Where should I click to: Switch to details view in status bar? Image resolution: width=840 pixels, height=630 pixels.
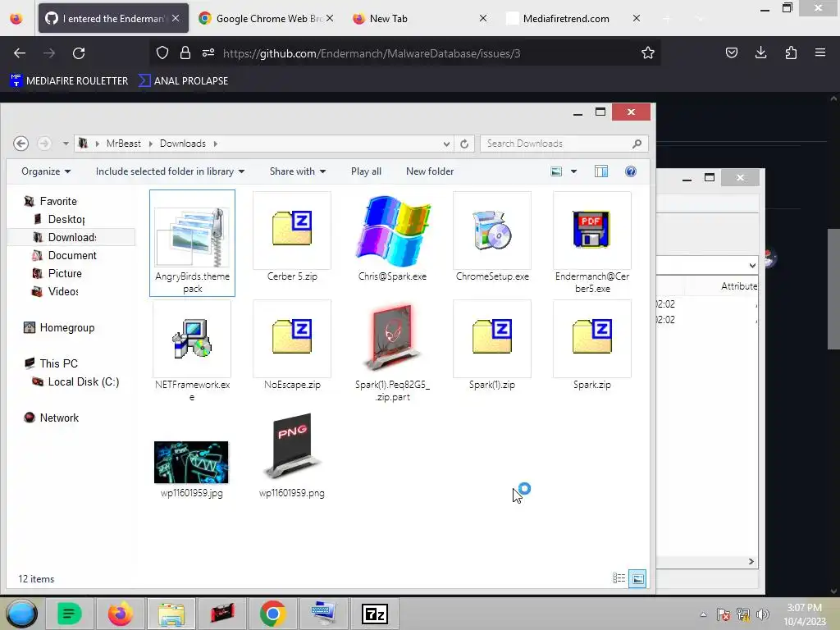(619, 578)
